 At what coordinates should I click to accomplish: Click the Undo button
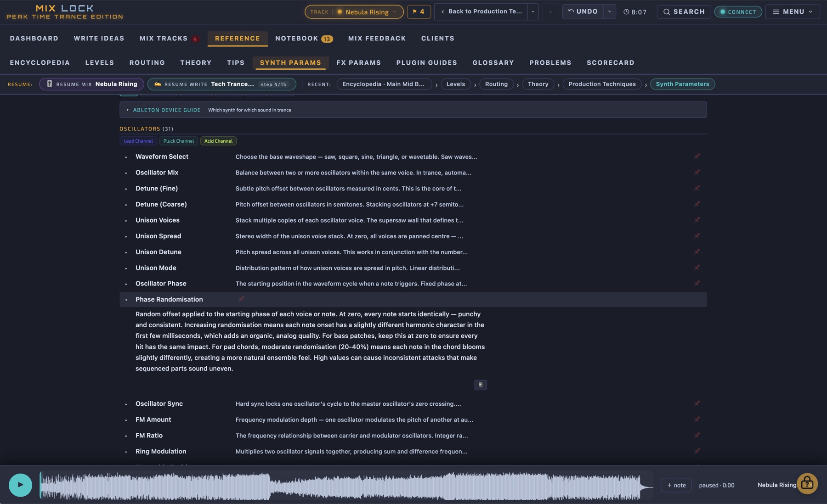click(x=583, y=11)
